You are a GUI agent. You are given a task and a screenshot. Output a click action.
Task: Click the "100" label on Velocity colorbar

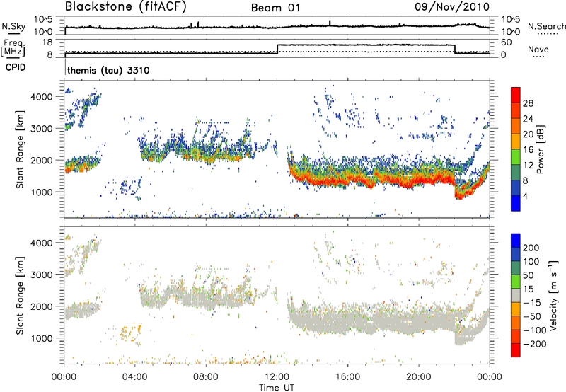coord(531,262)
